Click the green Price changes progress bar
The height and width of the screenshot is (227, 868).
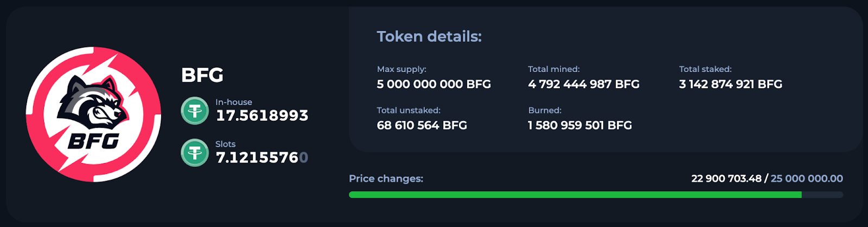pos(575,194)
